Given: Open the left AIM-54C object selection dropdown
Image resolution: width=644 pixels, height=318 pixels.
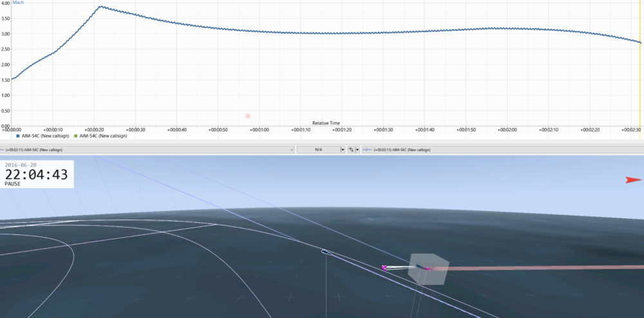Looking at the screenshot, I should [147, 150].
